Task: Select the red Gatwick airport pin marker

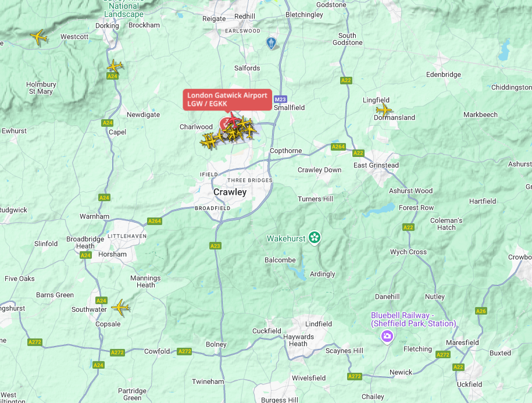Action: coord(225,124)
